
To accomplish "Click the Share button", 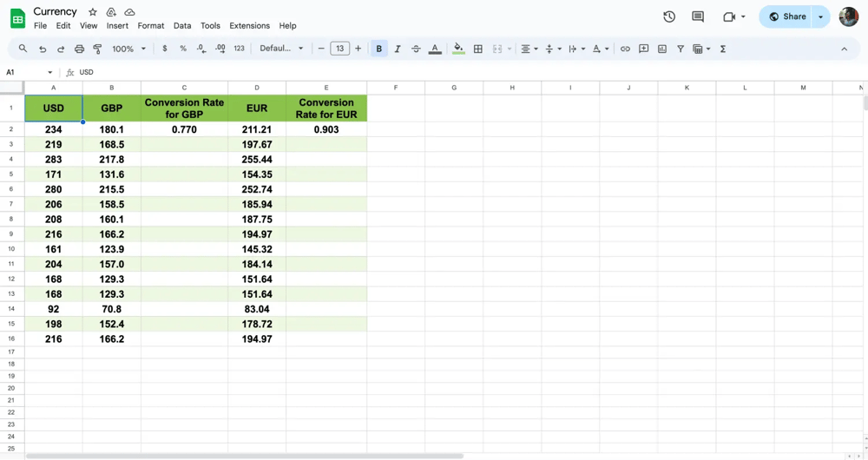I will [787, 16].
